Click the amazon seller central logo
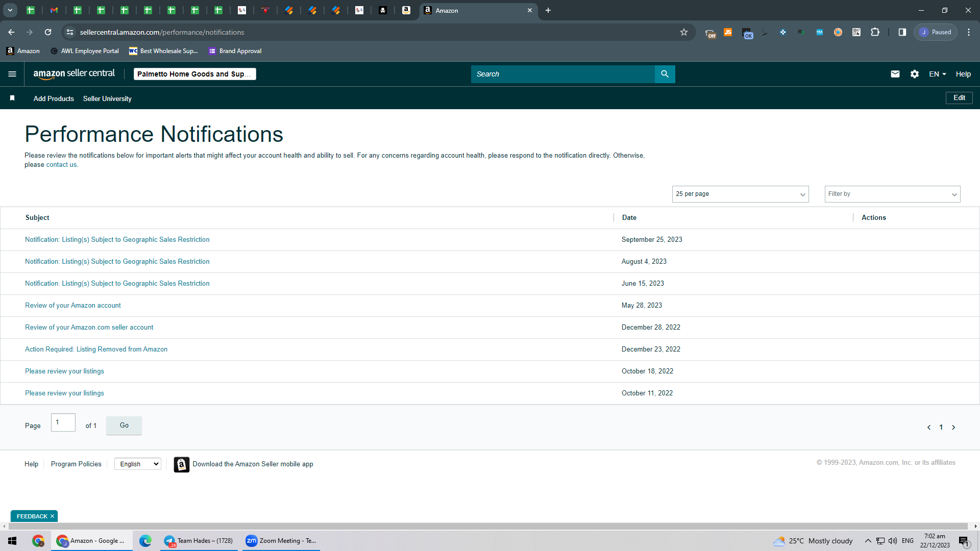Screen dimensions: 980x551 pyautogui.click(x=74, y=74)
